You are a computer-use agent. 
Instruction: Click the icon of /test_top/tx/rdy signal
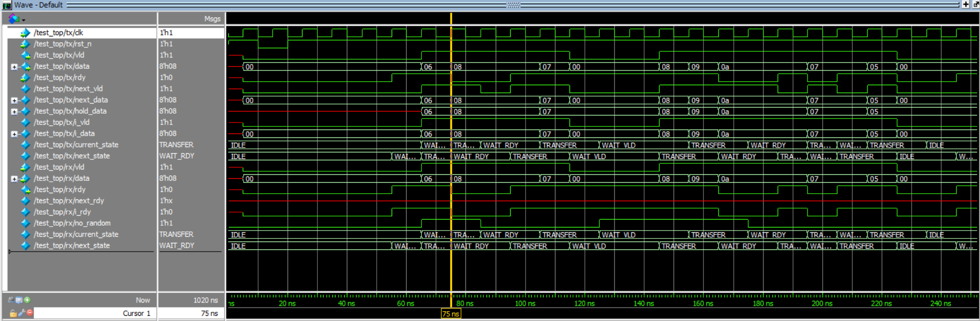coord(25,77)
